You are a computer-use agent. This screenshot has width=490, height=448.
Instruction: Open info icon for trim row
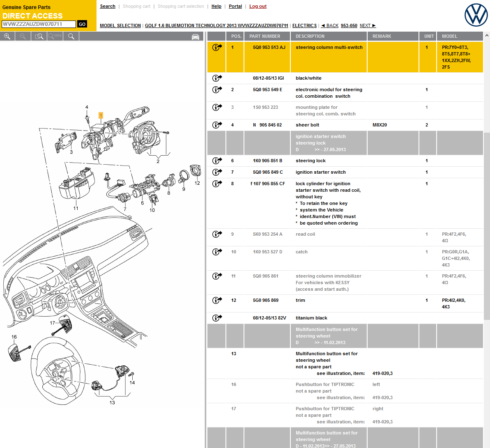click(217, 300)
